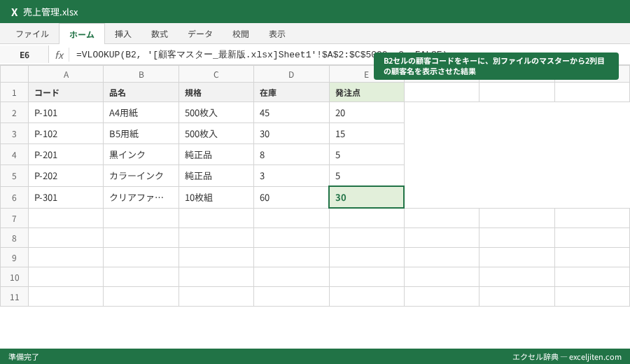Select the カラーインク cell
The image size is (630, 364).
click(141, 176)
